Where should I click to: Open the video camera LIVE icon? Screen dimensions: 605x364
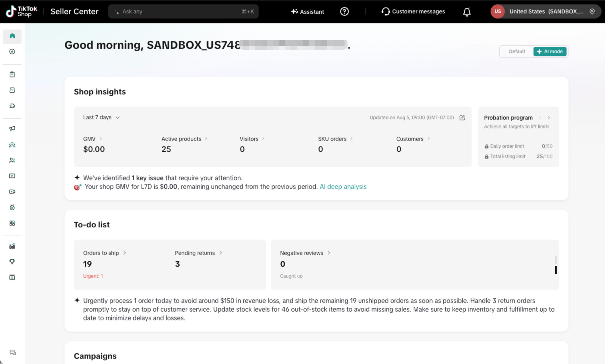pos(12,192)
